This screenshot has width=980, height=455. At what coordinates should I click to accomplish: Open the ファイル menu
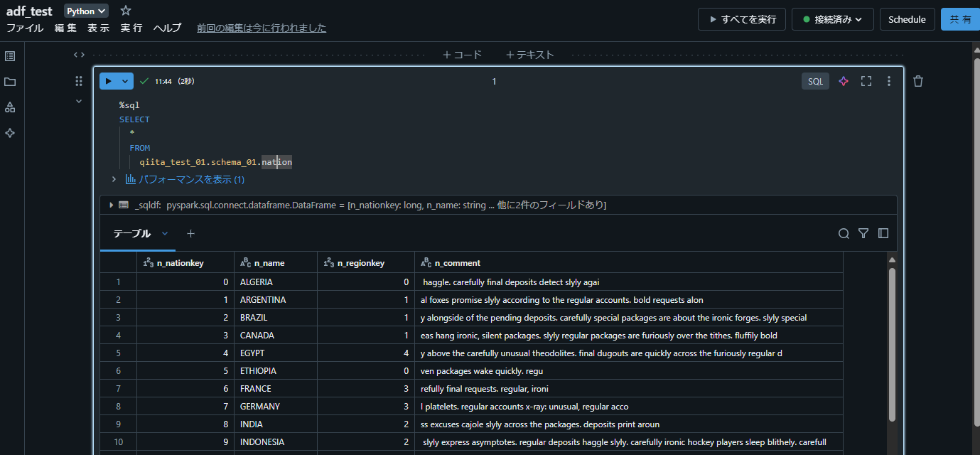pyautogui.click(x=25, y=28)
